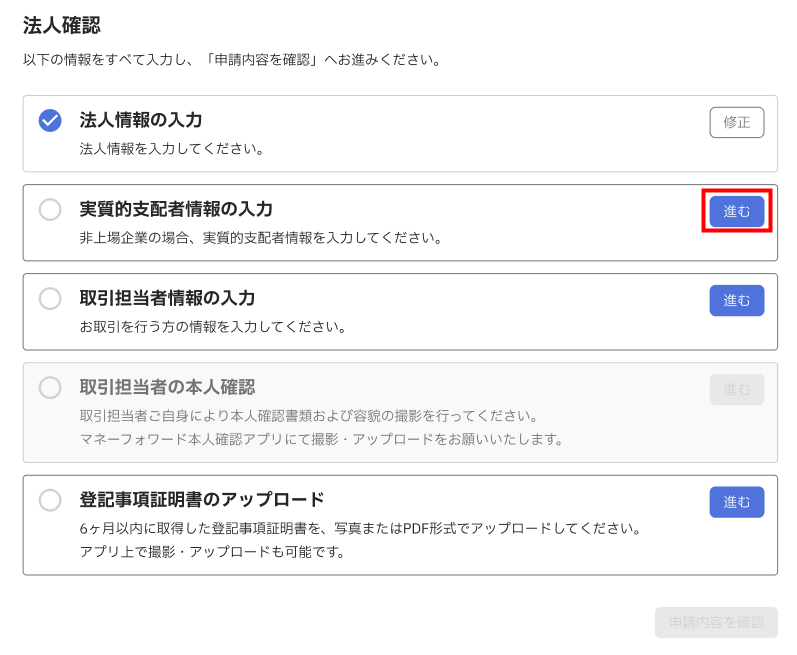
Task: Click 進む for 実質的支配者情報の入力
Action: 737,211
